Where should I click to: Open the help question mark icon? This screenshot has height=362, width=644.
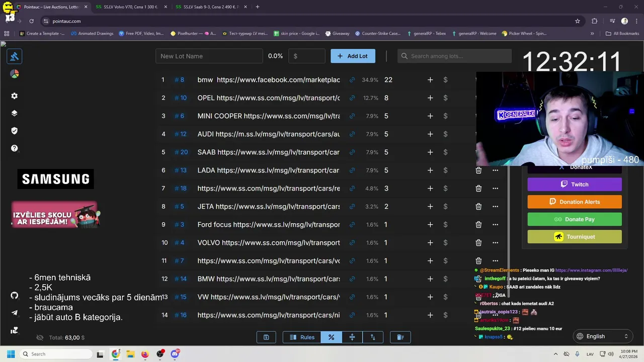coord(14,148)
